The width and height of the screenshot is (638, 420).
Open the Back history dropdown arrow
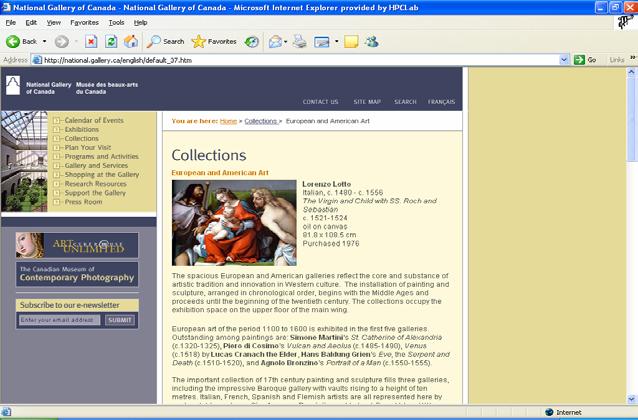(44, 41)
